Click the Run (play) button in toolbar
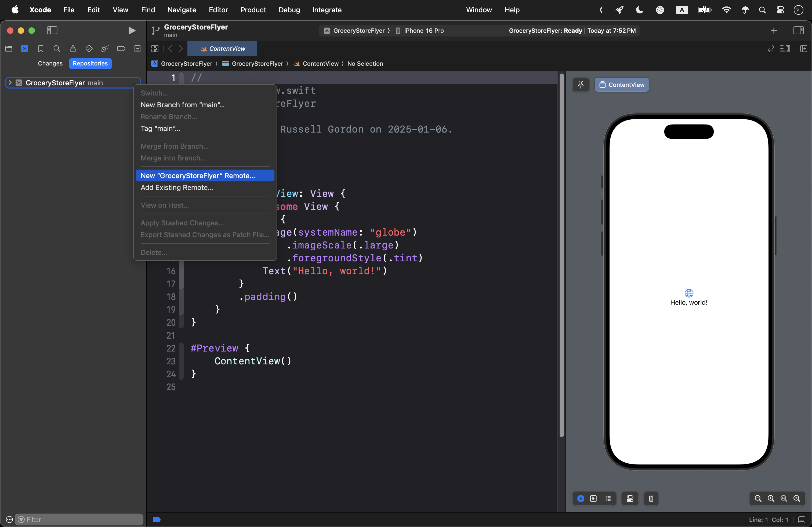 pyautogui.click(x=132, y=31)
